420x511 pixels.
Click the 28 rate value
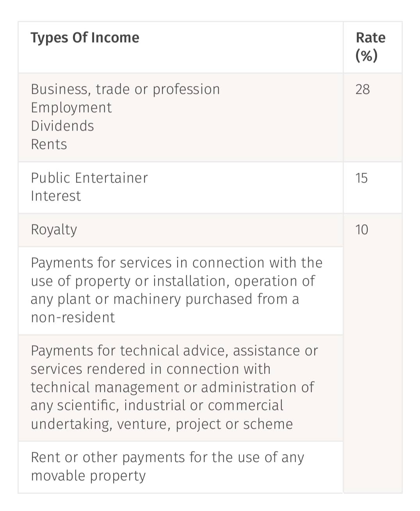tap(362, 89)
